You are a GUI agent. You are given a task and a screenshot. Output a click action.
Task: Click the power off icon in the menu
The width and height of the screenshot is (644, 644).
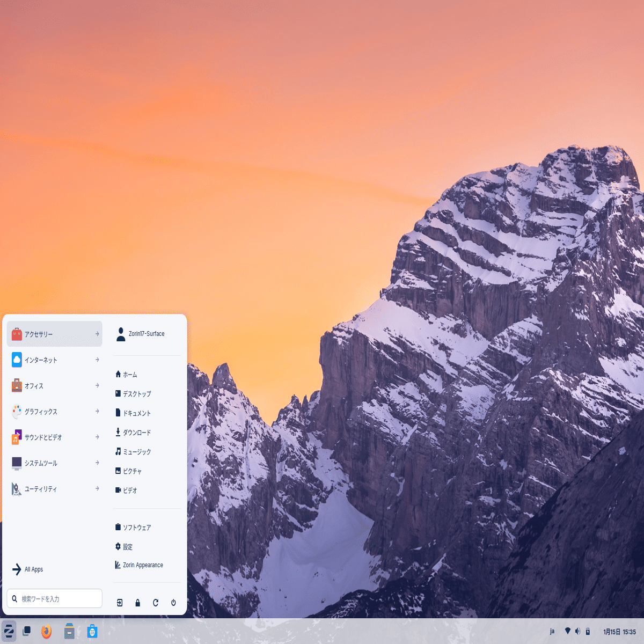173,602
